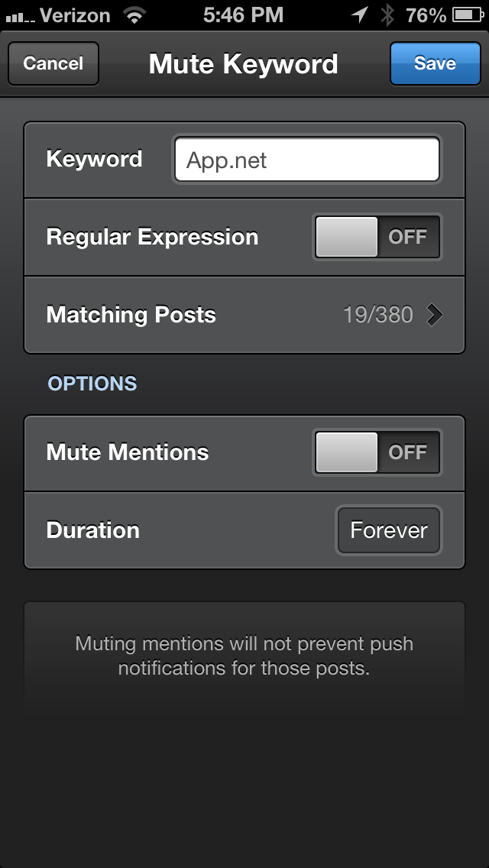Tap the cellular signal bars icon

19,17
